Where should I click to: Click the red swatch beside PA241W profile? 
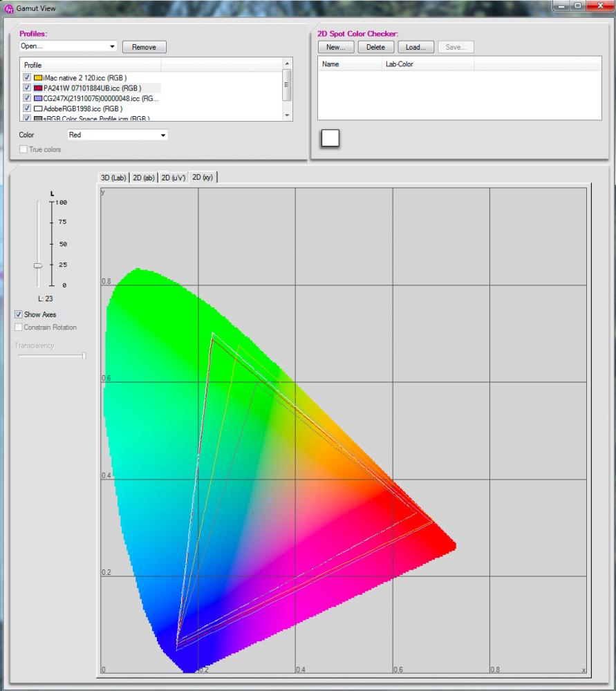coord(38,88)
